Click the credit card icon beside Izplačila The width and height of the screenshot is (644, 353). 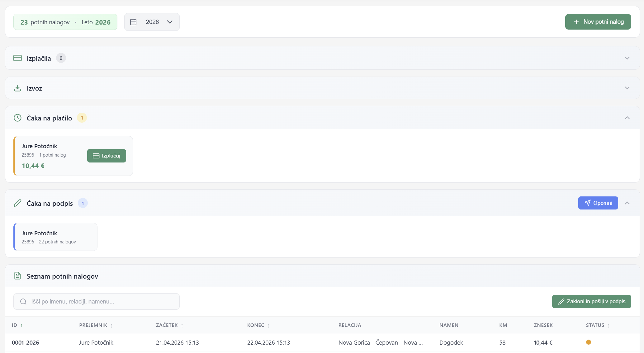(17, 58)
